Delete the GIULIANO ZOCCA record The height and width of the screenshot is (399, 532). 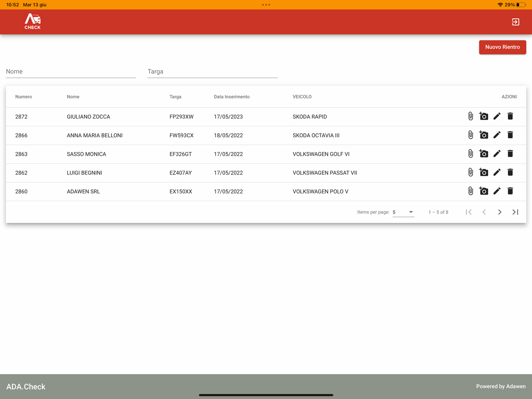pyautogui.click(x=510, y=116)
